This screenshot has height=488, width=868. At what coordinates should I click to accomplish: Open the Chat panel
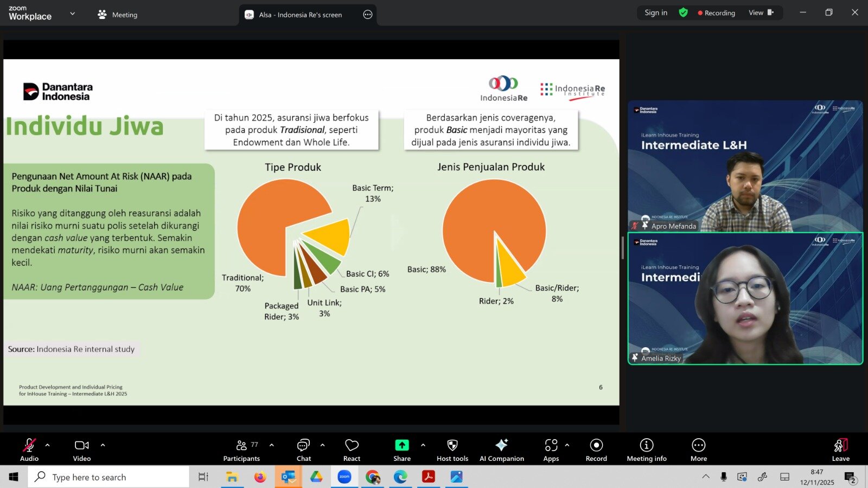pos(303,450)
